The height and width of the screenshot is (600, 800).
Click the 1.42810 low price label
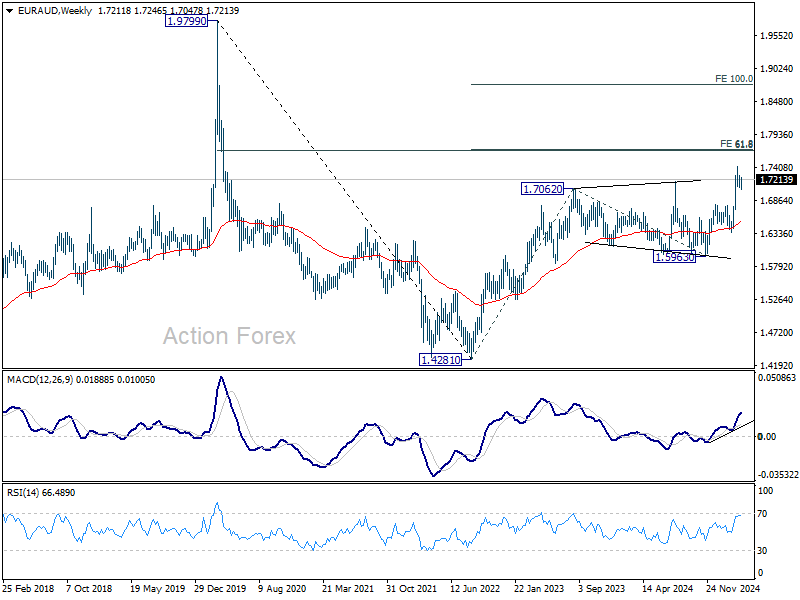pos(440,360)
